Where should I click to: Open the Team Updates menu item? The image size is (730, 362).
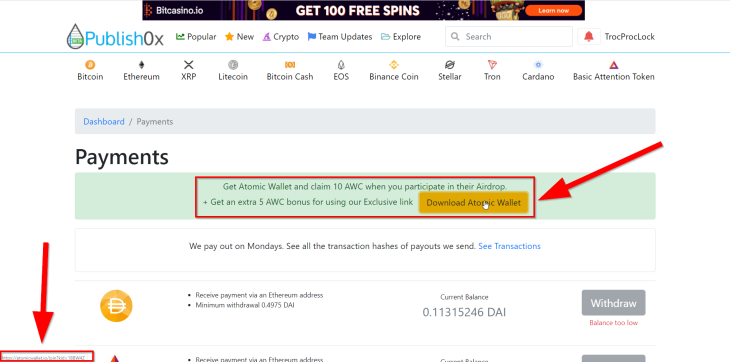340,36
